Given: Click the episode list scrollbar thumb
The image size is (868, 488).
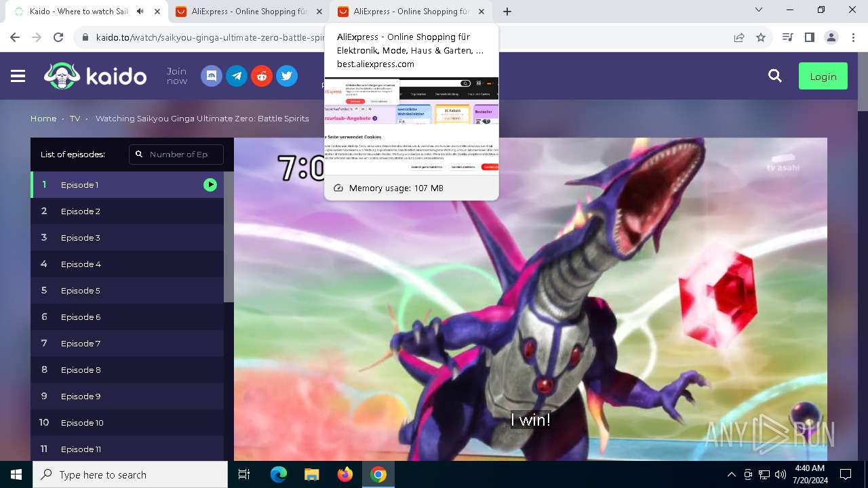Looking at the screenshot, I should [x=229, y=237].
